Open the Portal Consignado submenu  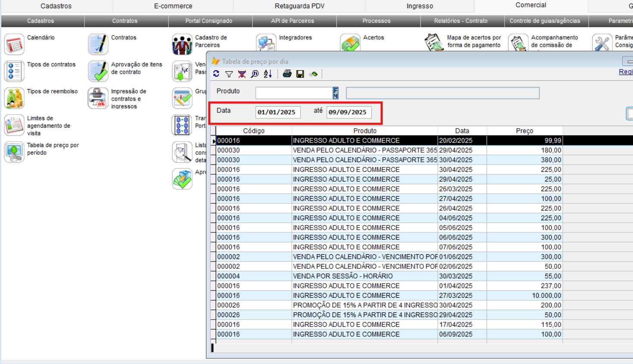tap(209, 21)
